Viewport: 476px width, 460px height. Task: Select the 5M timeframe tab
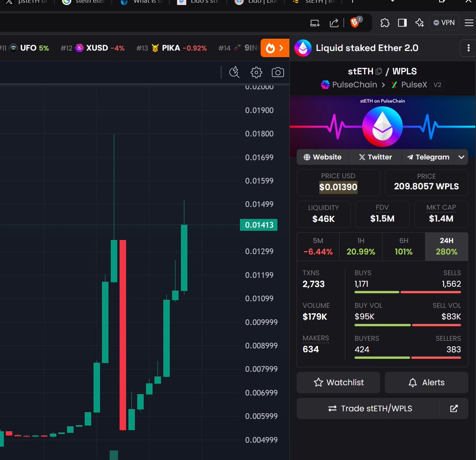(318, 246)
